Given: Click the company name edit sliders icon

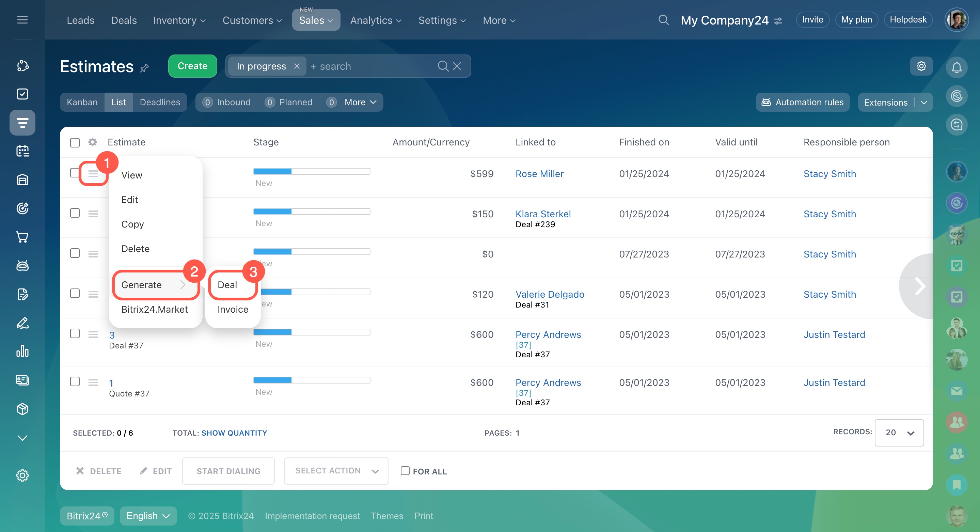Looking at the screenshot, I should [x=778, y=21].
